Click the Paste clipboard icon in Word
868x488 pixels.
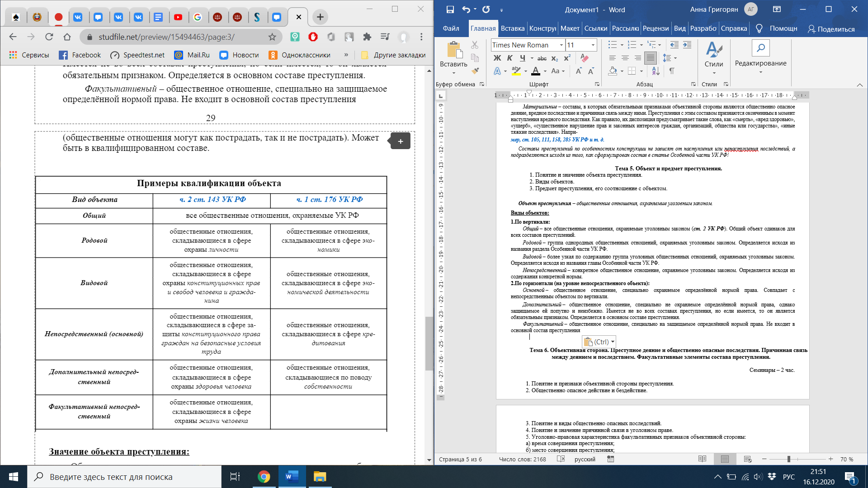[x=453, y=50]
